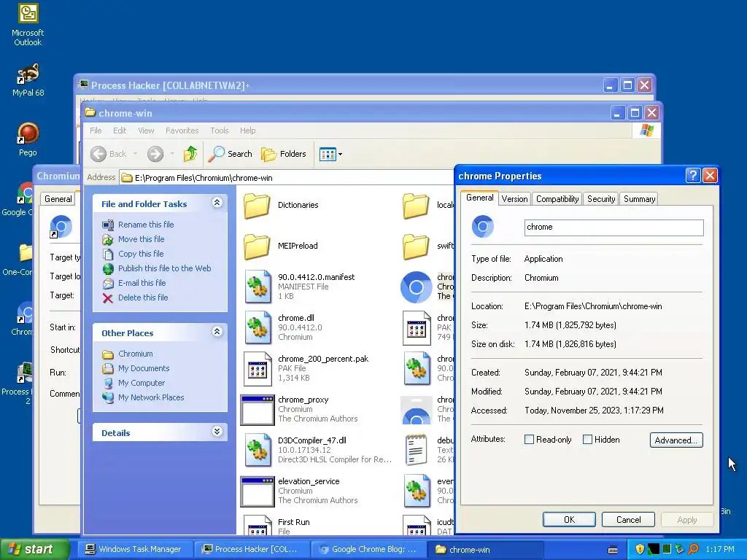Screen dimensions: 747x560
Task: Open Microsoft Outlook desktop icon
Action: tap(28, 25)
